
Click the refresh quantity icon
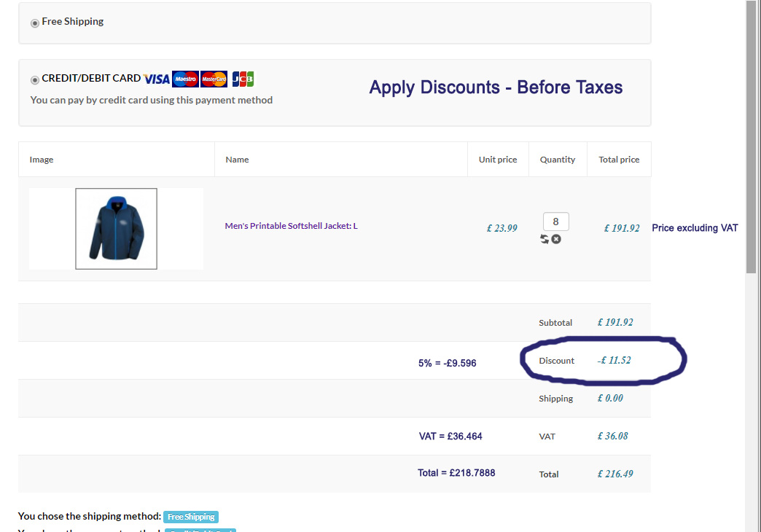[x=545, y=239]
